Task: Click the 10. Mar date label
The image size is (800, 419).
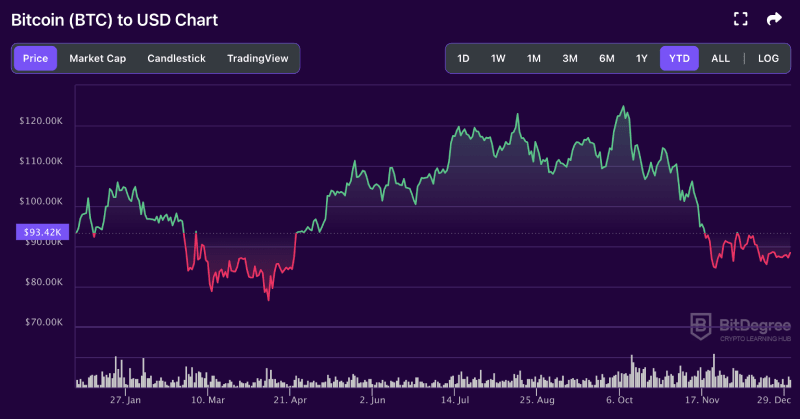Action: [x=208, y=400]
